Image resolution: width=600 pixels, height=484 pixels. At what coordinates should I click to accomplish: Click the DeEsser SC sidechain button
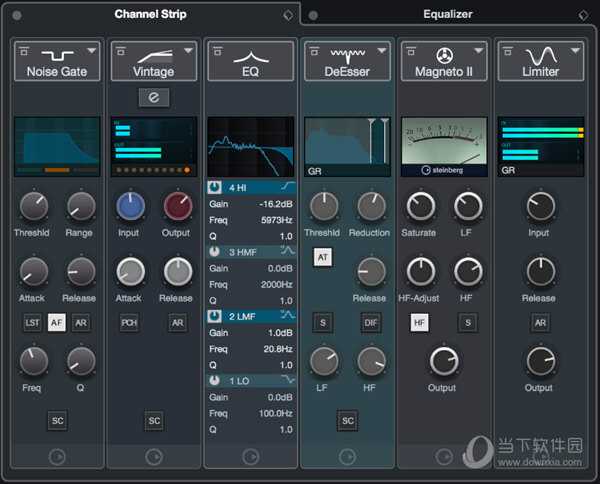coord(348,421)
